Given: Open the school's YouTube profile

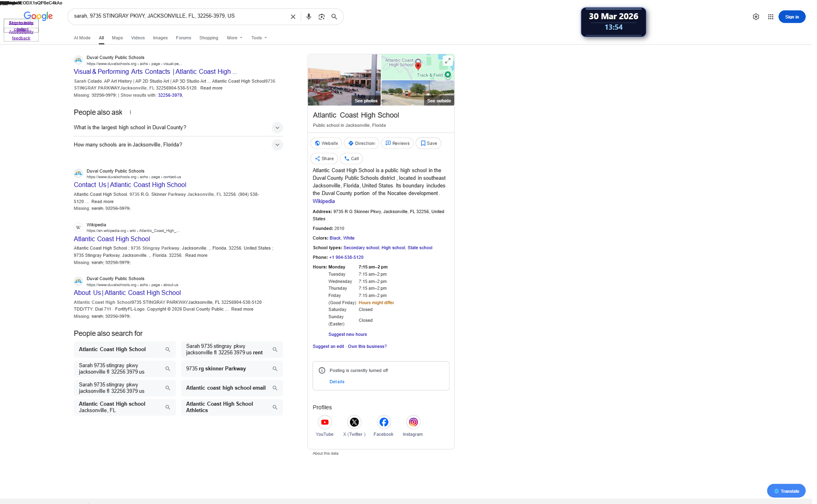Looking at the screenshot, I should click(325, 422).
